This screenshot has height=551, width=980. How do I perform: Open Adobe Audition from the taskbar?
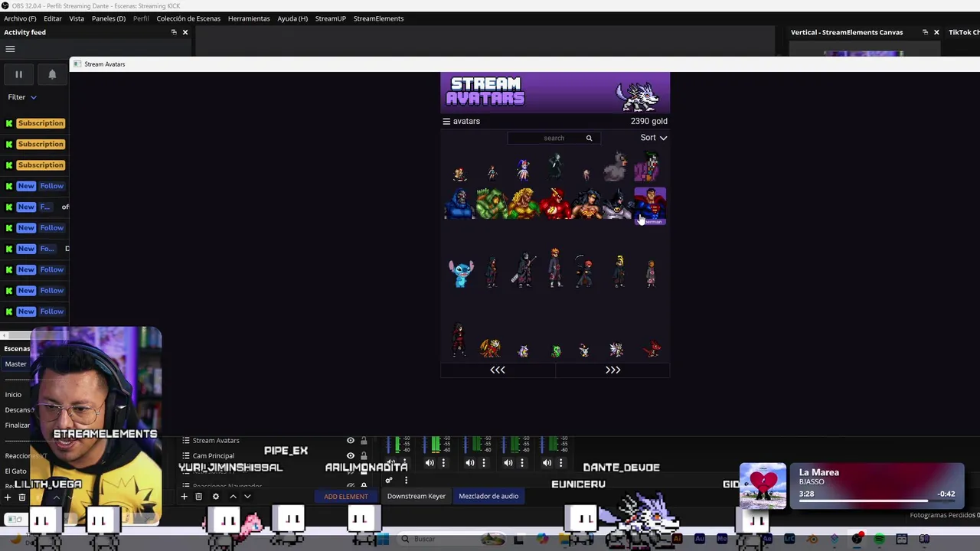click(700, 539)
